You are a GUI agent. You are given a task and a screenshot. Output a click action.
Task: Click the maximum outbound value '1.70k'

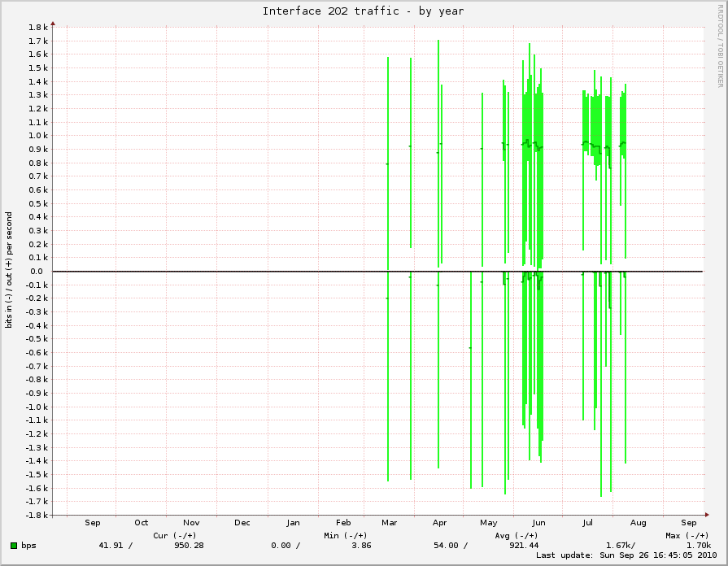click(x=699, y=546)
